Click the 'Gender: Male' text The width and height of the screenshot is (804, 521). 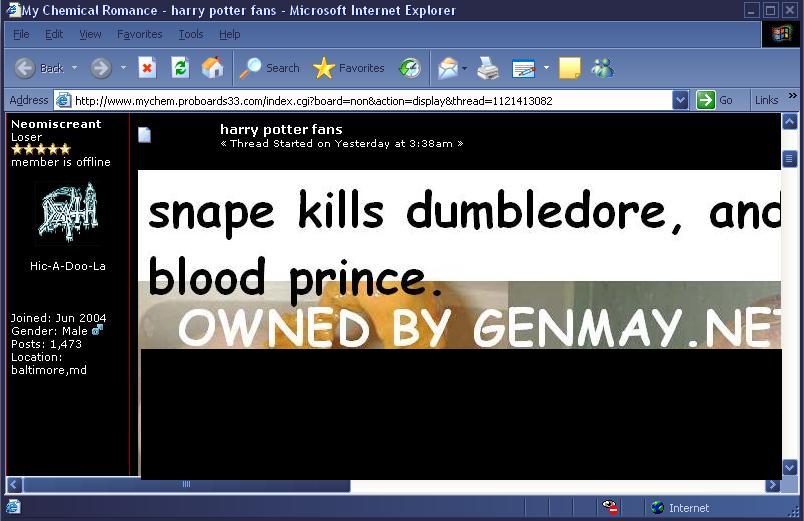[49, 331]
